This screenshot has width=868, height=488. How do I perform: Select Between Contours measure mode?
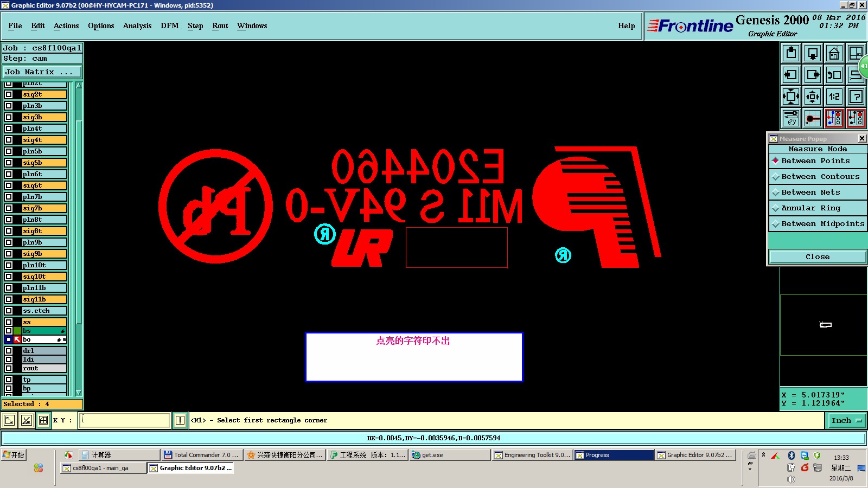tap(818, 177)
